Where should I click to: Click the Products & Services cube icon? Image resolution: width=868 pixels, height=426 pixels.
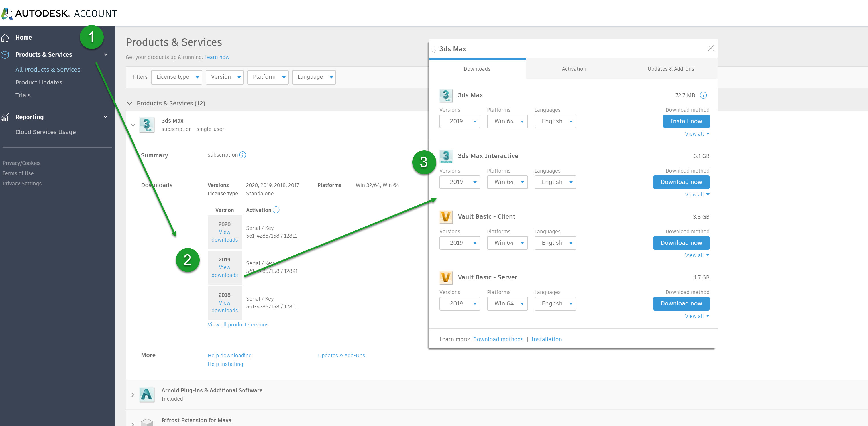[5, 55]
